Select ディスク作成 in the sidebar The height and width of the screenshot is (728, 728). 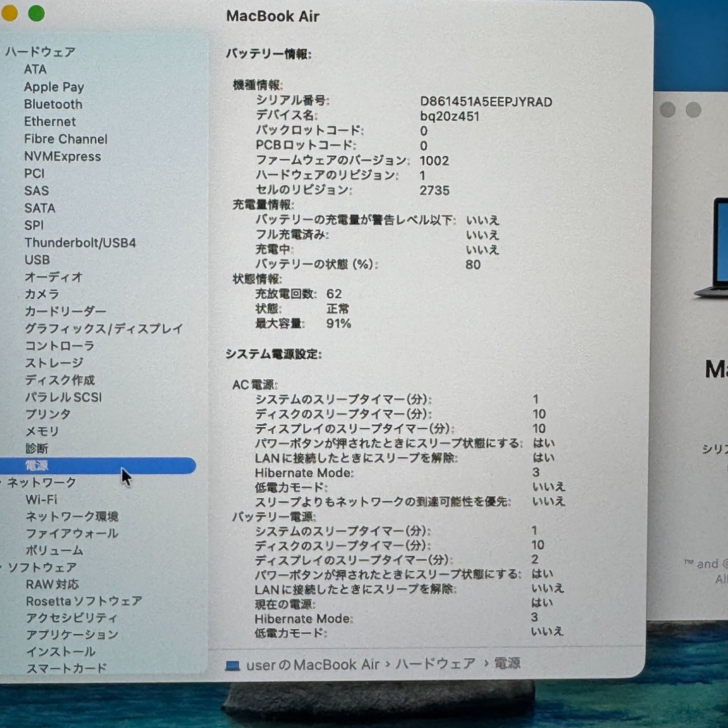[60, 380]
